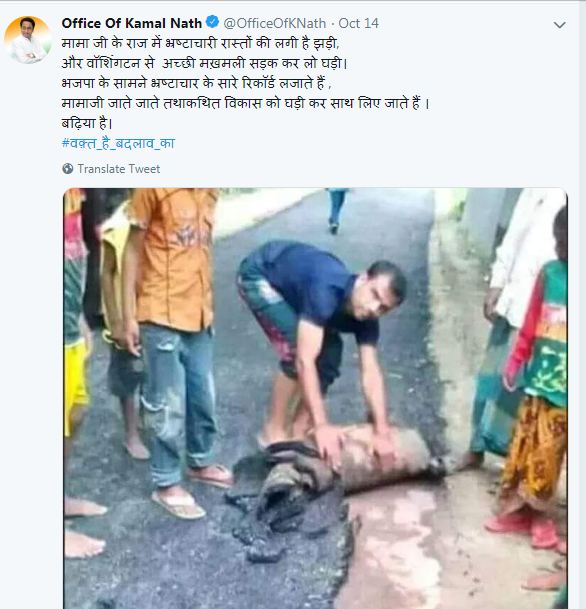Open the Office Of Kamal Nath display name

point(132,23)
